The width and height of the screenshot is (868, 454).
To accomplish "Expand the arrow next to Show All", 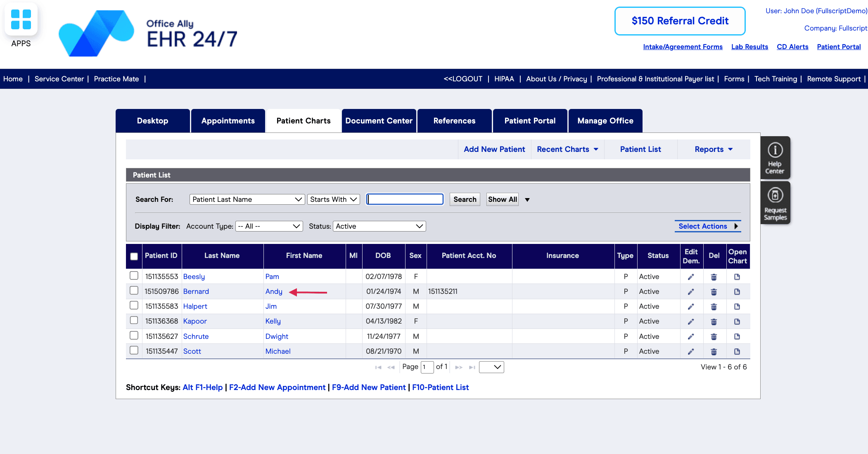I will click(x=527, y=200).
